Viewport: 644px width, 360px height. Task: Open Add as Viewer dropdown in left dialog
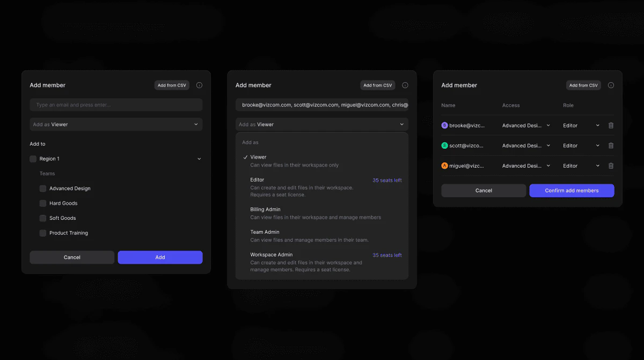pos(116,124)
